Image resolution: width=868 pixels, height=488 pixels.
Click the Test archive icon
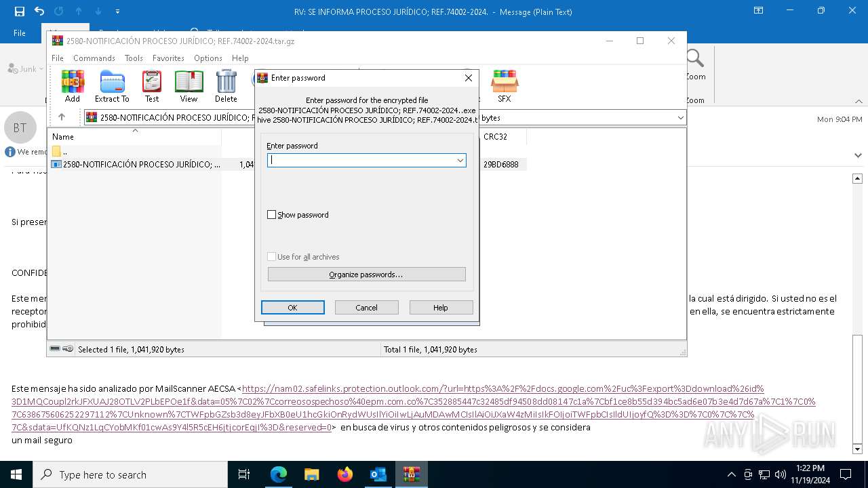[152, 86]
